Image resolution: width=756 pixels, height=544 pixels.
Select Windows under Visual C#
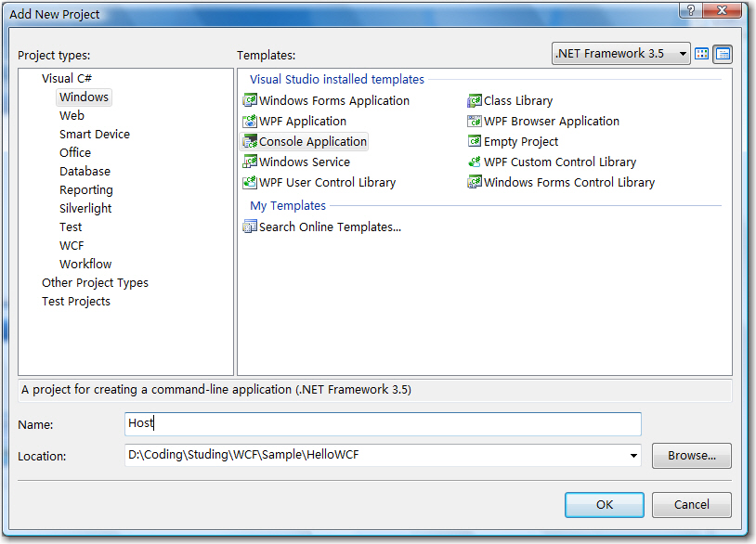pos(84,97)
